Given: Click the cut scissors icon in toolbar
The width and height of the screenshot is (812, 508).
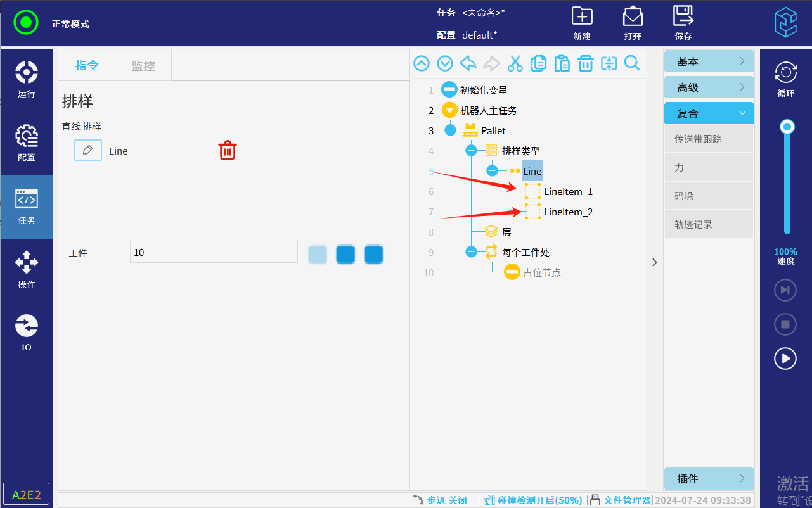Looking at the screenshot, I should pyautogui.click(x=515, y=63).
